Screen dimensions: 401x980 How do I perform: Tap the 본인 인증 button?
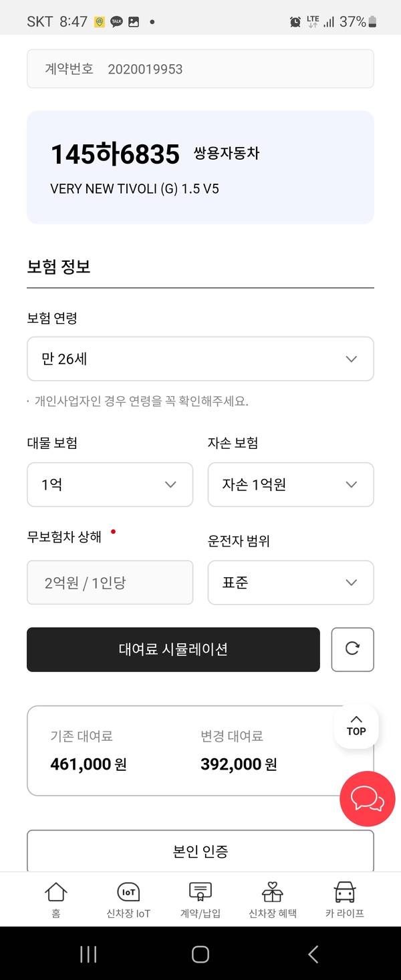pyautogui.click(x=200, y=851)
